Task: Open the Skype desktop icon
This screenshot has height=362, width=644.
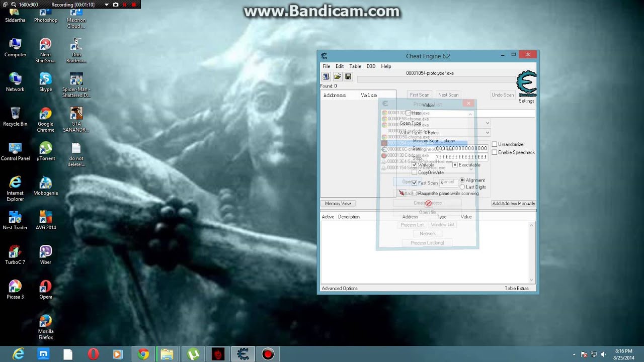Action: pos(46,82)
